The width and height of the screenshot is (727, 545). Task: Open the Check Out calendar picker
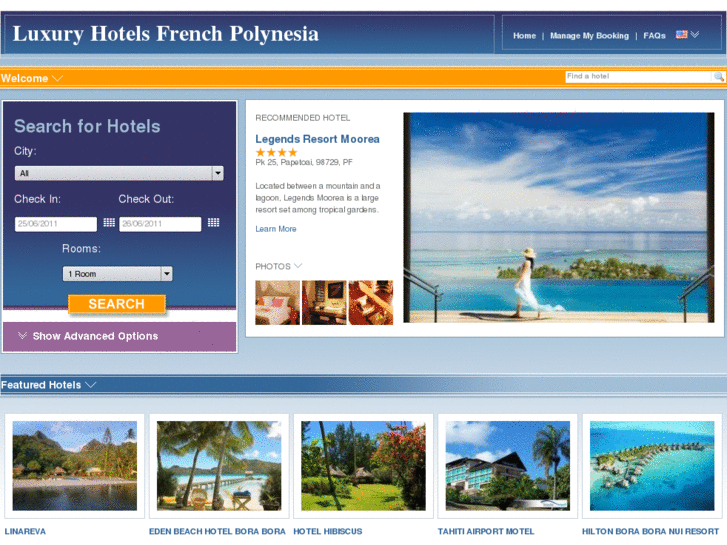pyautogui.click(x=213, y=223)
